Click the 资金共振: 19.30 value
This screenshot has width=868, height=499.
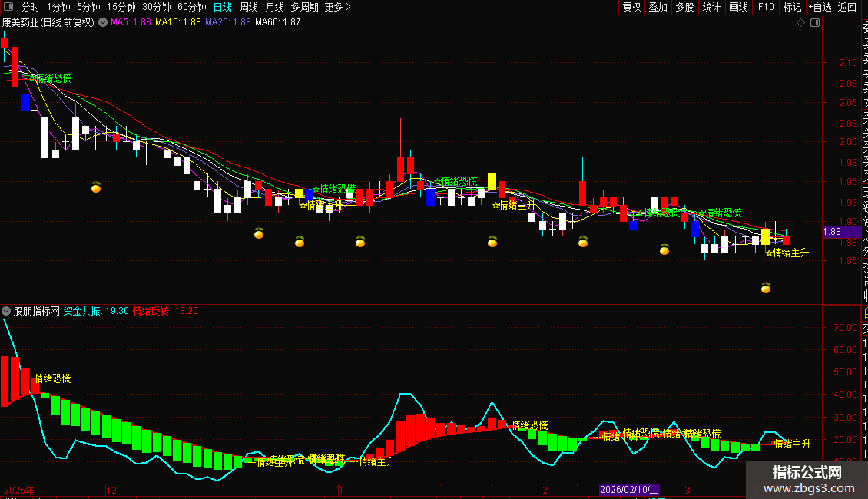coord(96,311)
